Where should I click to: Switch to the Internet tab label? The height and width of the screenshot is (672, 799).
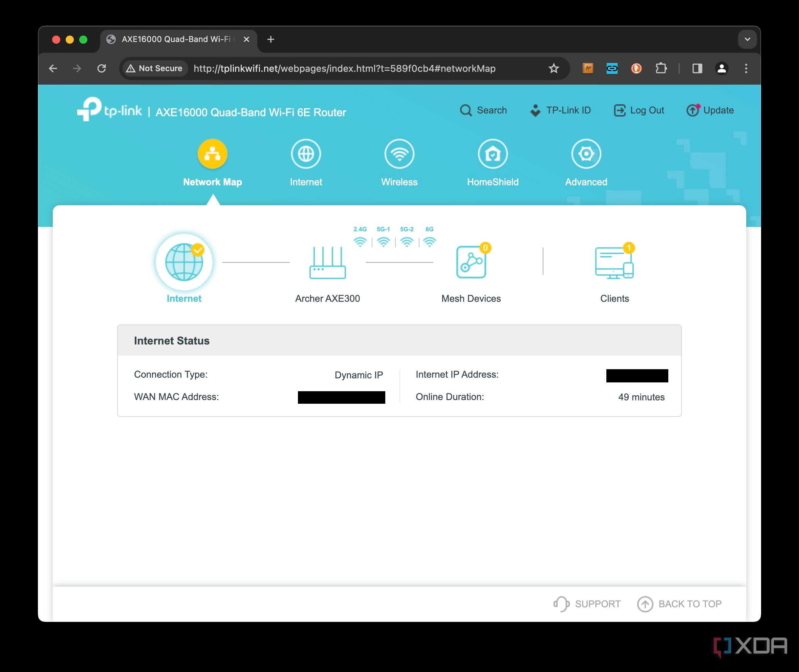(306, 182)
